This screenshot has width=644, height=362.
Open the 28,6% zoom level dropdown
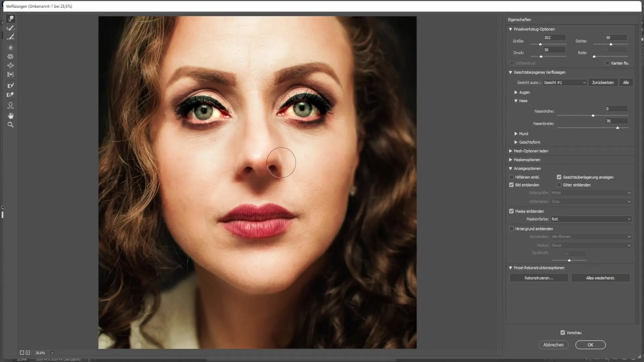click(x=52, y=353)
